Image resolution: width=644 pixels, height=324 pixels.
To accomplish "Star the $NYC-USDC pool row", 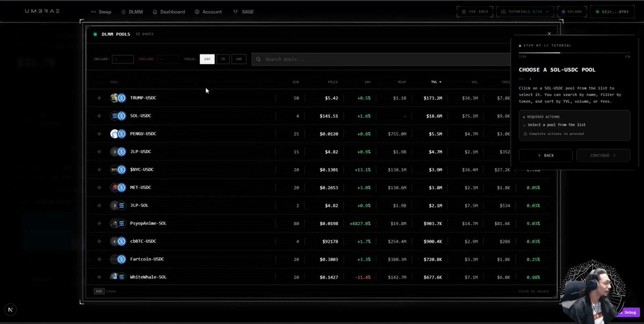I will pos(99,170).
